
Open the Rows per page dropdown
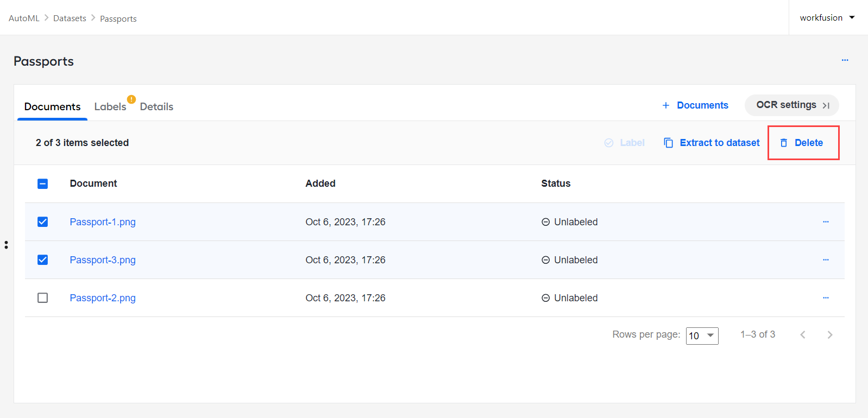702,336
